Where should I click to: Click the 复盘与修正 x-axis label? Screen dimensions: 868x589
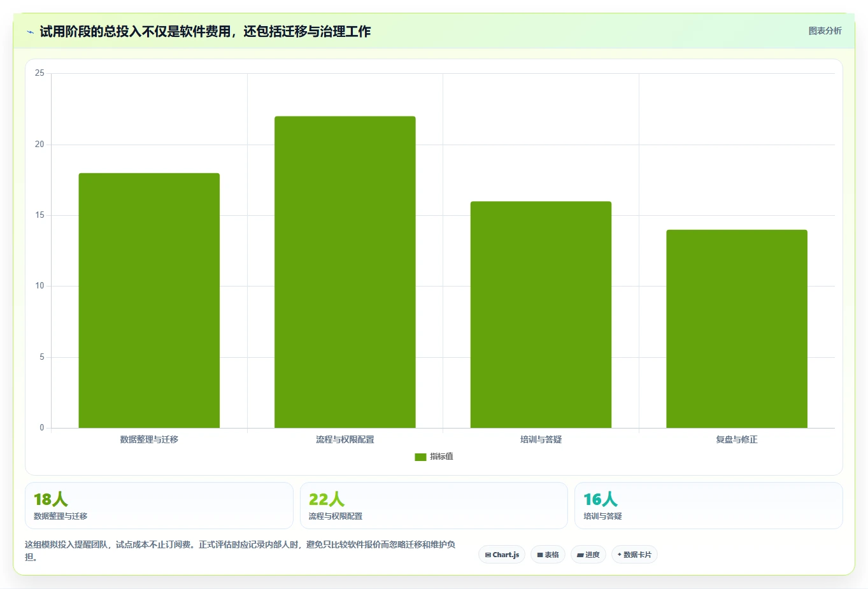737,439
